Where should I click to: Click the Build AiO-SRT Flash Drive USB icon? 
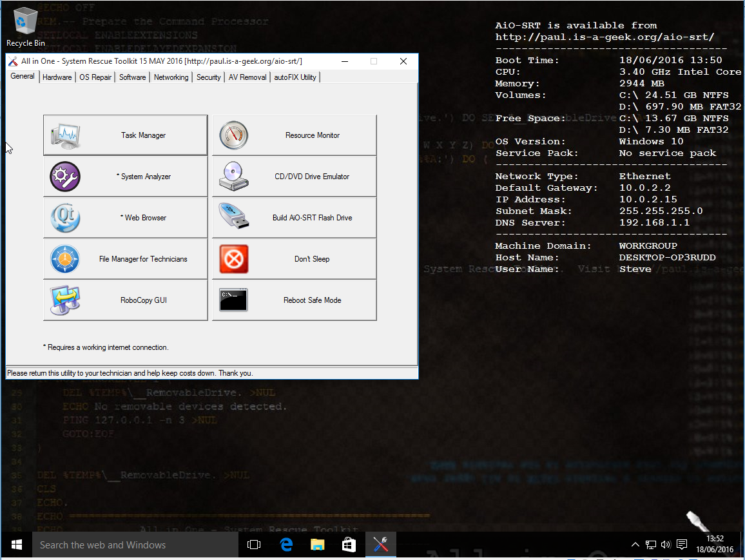(233, 217)
